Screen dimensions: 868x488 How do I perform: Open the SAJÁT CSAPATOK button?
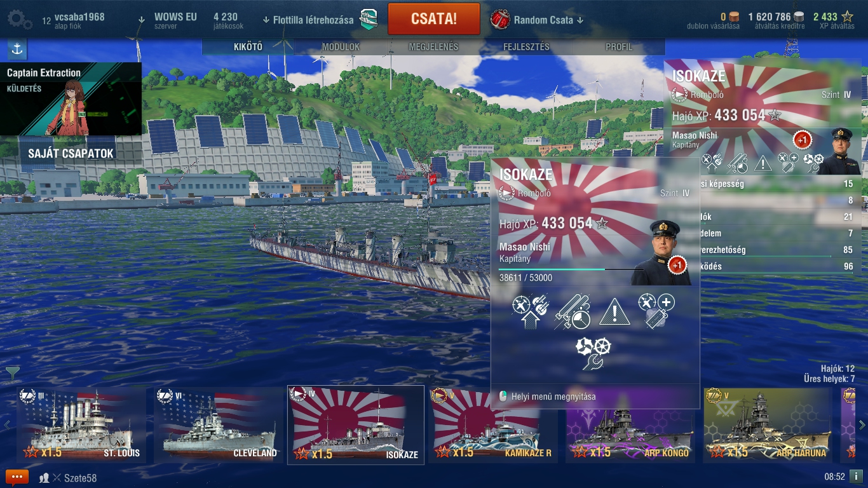(71, 153)
